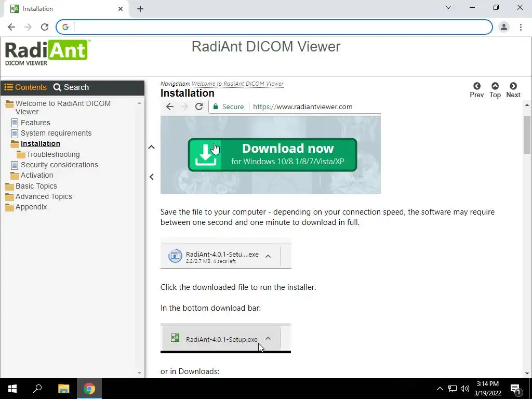Go to Next topic icon
This screenshot has width=532, height=399.
tap(513, 90)
